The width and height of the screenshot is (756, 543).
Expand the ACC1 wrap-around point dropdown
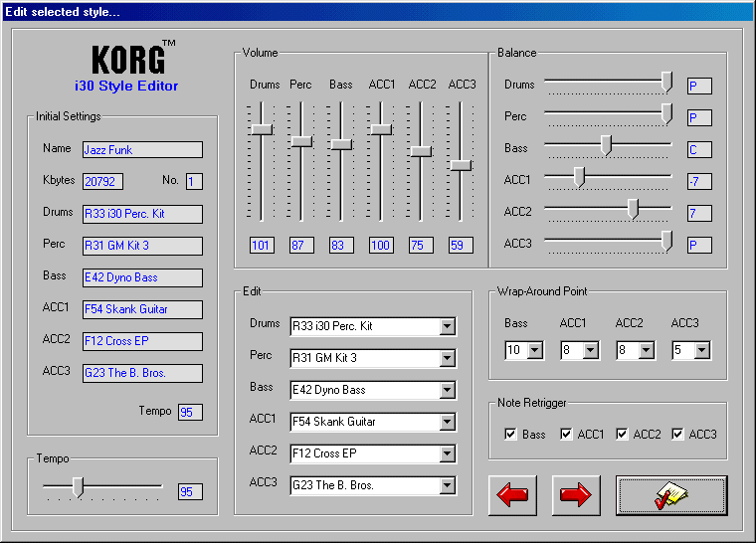pos(591,350)
